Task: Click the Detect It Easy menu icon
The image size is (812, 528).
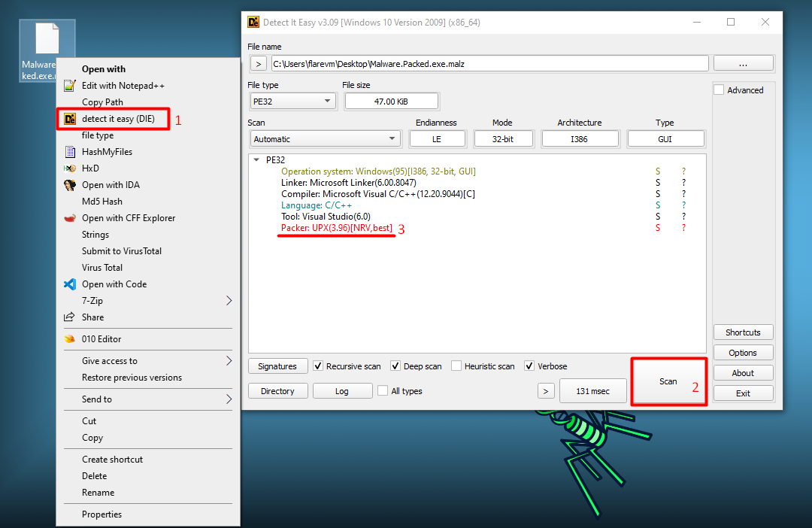Action: (70, 119)
